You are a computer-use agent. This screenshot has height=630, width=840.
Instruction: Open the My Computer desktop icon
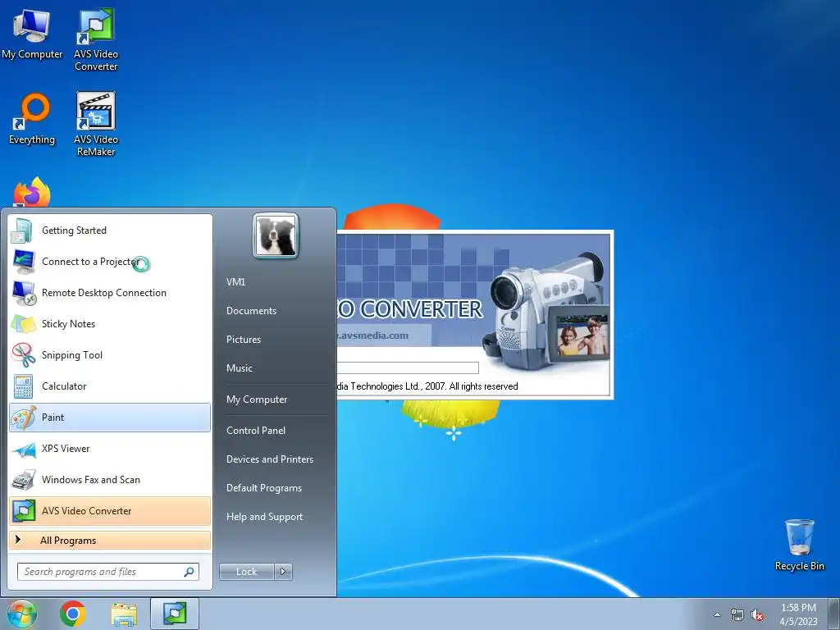click(32, 34)
